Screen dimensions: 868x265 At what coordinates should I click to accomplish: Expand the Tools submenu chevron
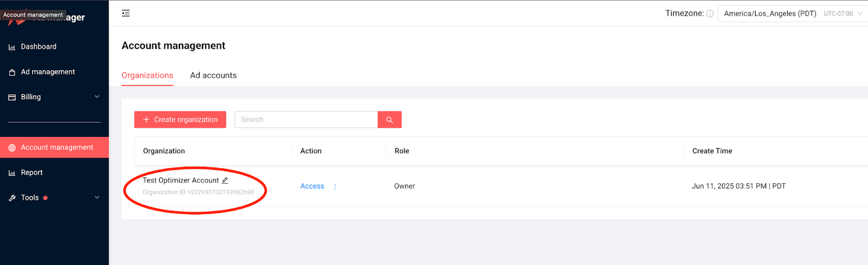pyautogui.click(x=97, y=198)
